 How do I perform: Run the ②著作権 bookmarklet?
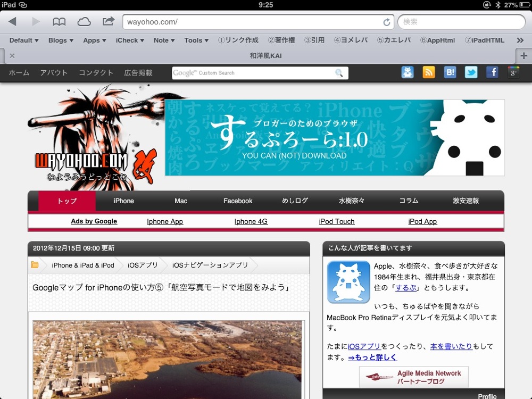pos(281,40)
